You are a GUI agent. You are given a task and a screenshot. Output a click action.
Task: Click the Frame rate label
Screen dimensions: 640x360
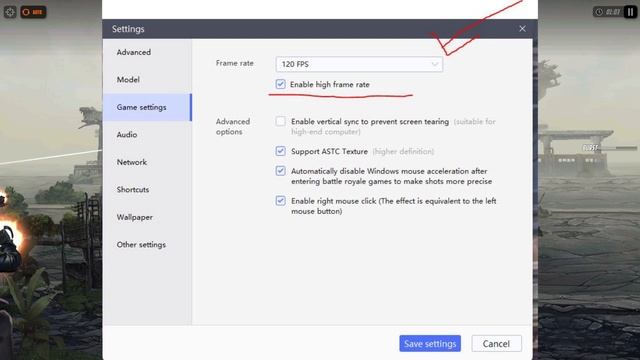pos(235,63)
